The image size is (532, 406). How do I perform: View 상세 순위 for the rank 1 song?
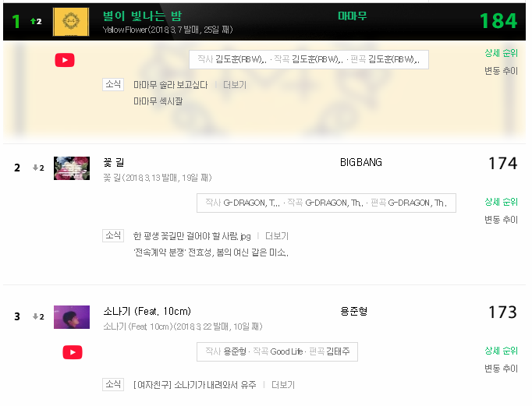(x=501, y=53)
